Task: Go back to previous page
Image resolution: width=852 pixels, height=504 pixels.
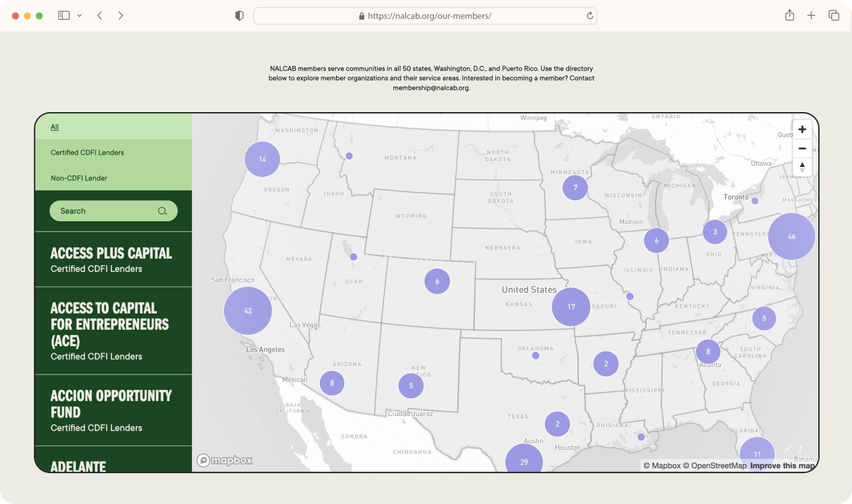Action: [100, 16]
